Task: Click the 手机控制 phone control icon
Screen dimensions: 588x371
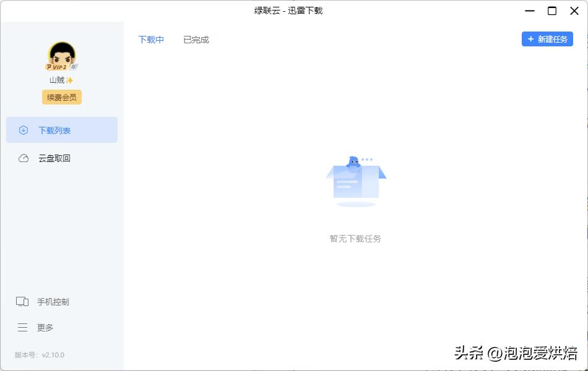Action: click(x=22, y=302)
